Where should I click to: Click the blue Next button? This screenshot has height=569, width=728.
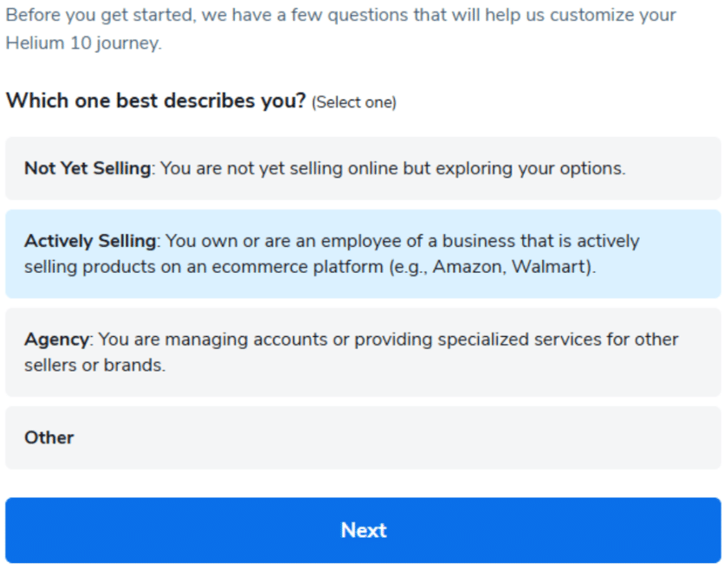[x=364, y=530]
